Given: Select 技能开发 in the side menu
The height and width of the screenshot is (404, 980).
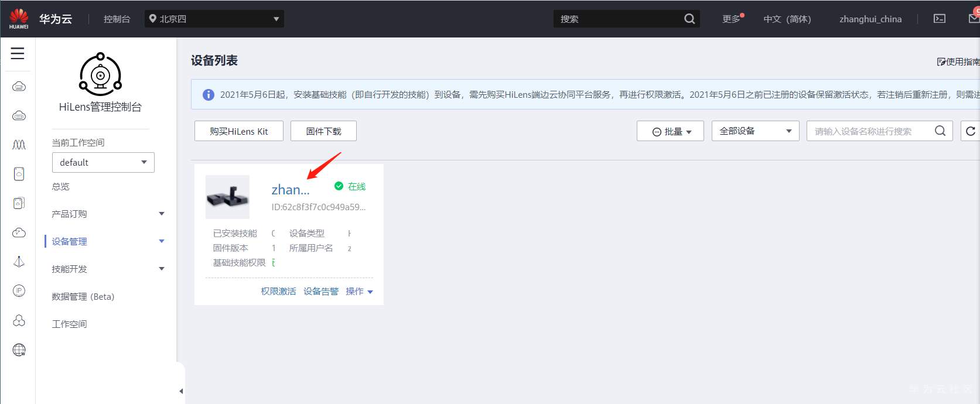Looking at the screenshot, I should point(69,269).
